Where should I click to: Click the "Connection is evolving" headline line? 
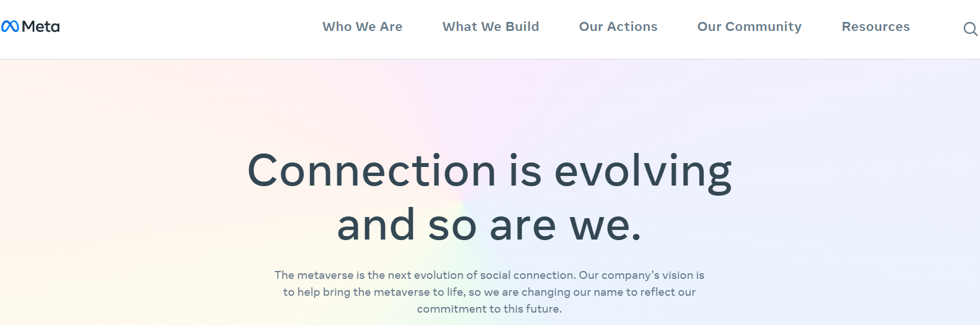[489, 171]
